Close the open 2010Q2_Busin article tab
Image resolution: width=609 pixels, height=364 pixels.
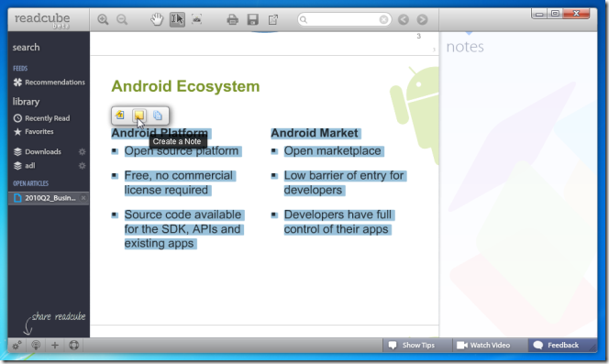[x=83, y=198]
